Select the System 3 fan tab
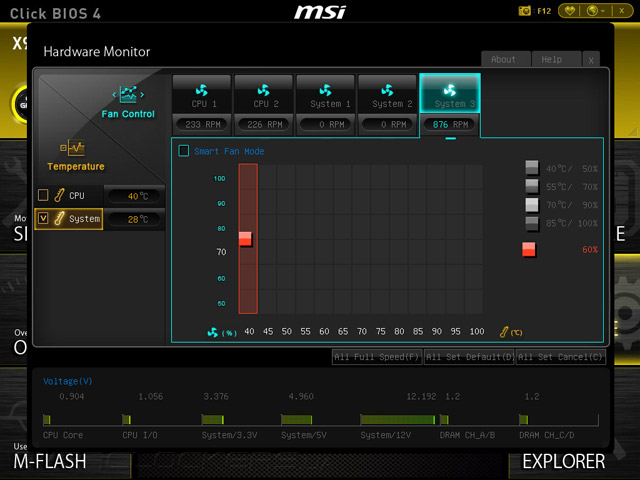This screenshot has width=640, height=480. click(x=450, y=93)
